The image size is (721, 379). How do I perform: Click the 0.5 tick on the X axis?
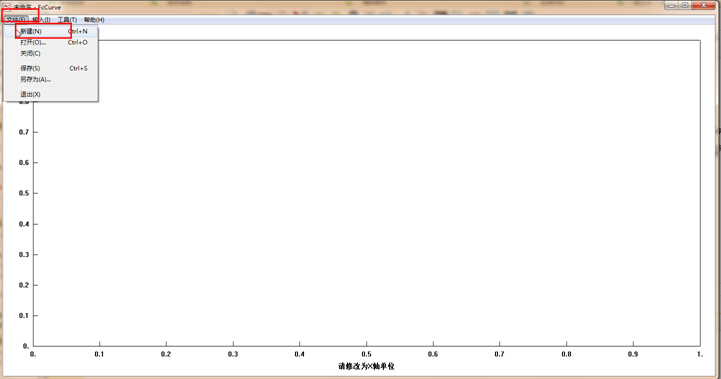(366, 354)
